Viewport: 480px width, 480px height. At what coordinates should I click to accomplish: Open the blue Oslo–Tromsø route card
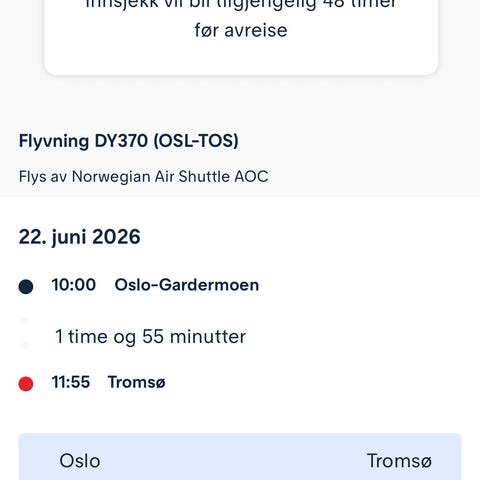point(240,457)
